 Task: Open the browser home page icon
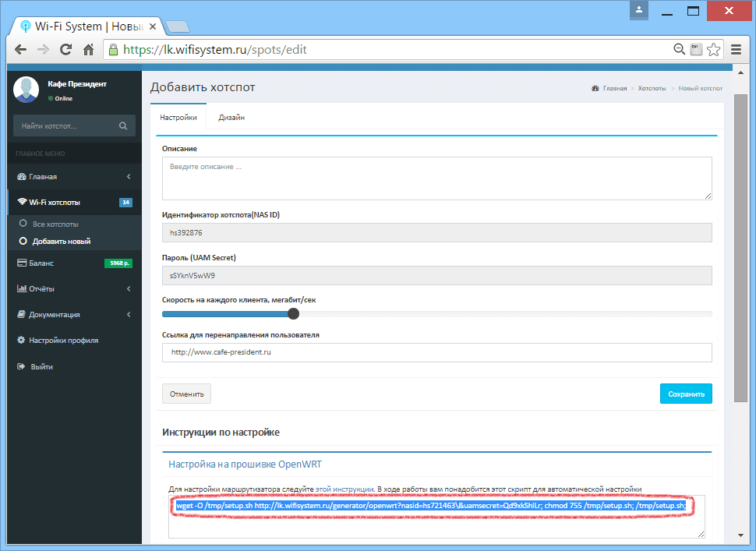click(88, 49)
